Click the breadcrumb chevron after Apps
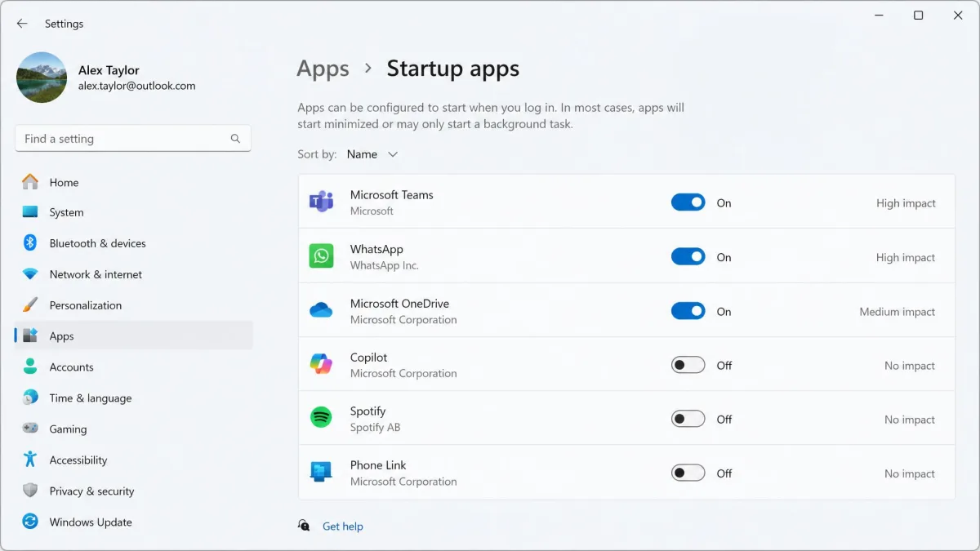 coord(368,69)
